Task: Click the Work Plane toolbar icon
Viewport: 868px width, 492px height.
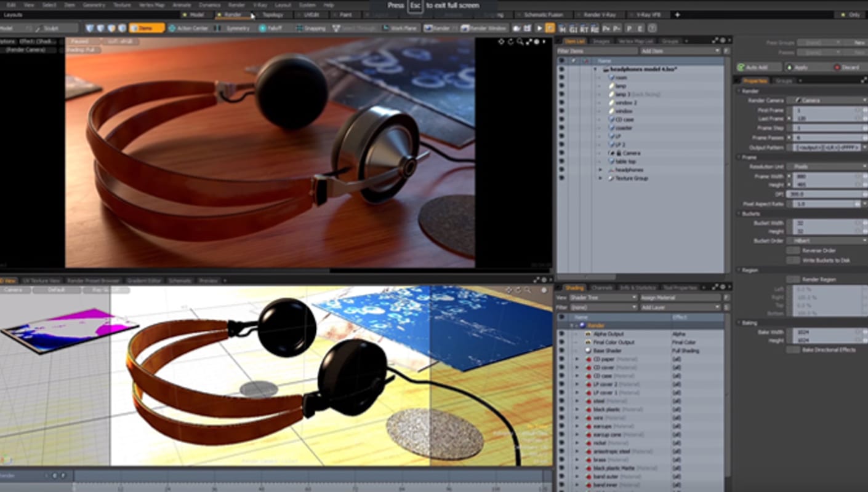Action: pyautogui.click(x=385, y=28)
